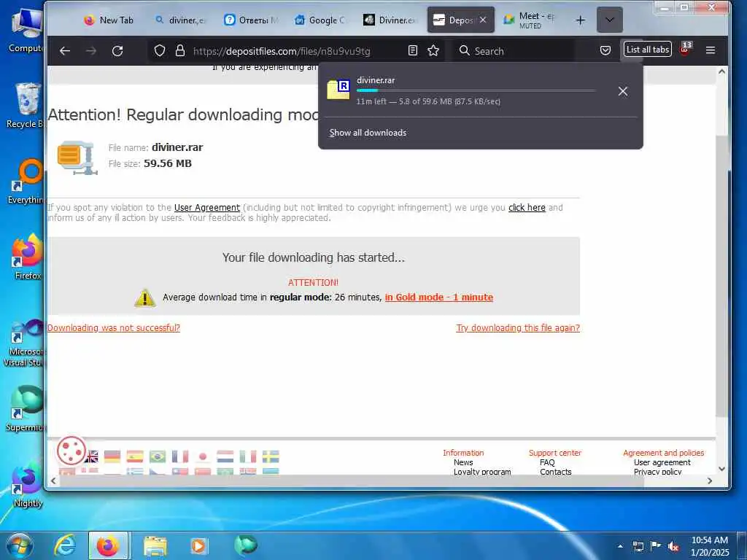Select the Japanese flag language
This screenshot has width=747, height=560.
tap(203, 456)
